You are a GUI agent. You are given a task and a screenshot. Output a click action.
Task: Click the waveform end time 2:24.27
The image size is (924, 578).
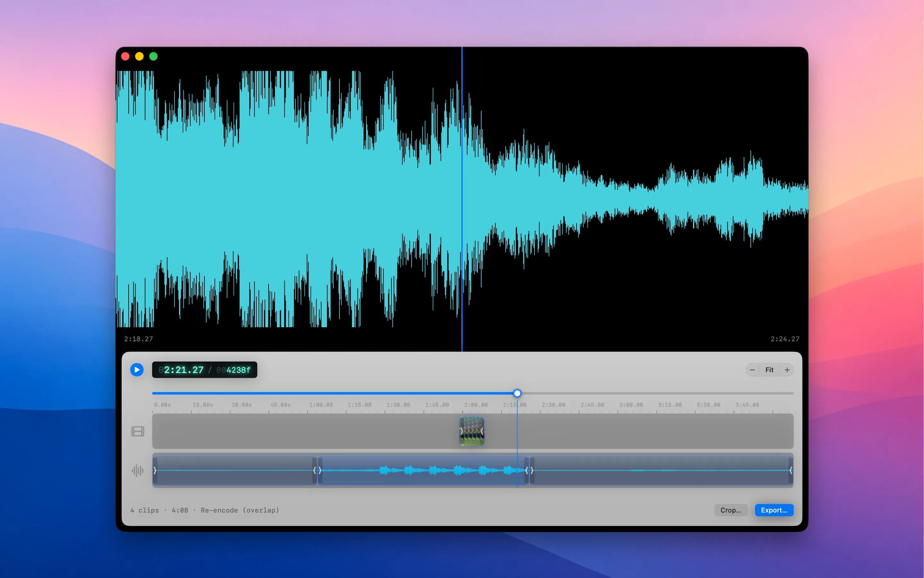pos(785,339)
